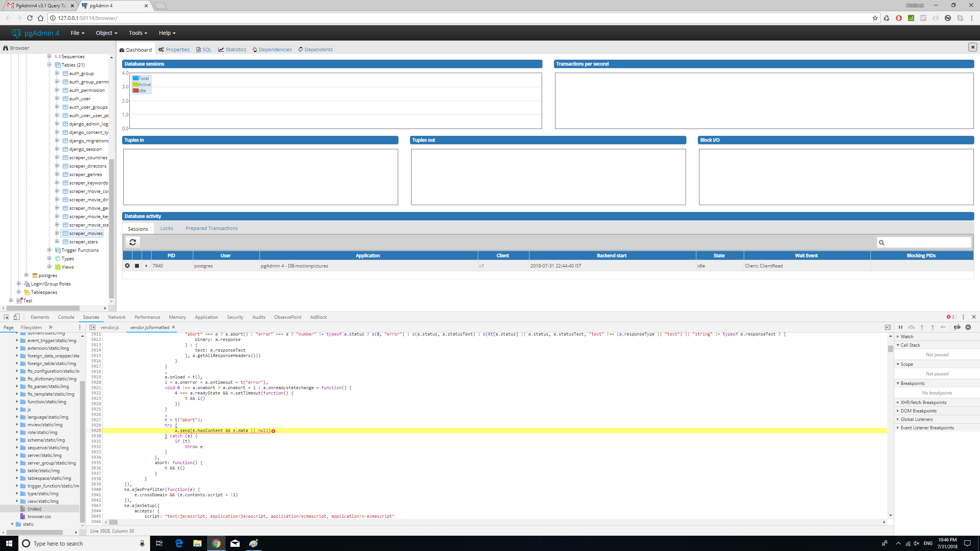Terminate session for PID 7940

(x=127, y=266)
